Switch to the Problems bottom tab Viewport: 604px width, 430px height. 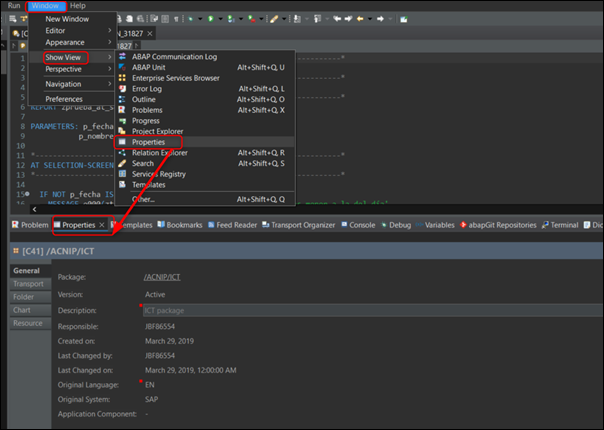click(30, 225)
